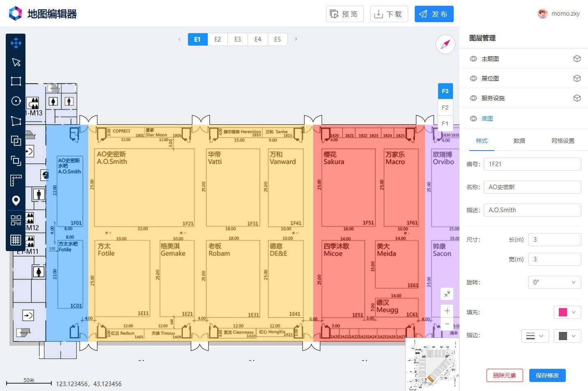This screenshot has width=588, height=391.
Task: Click the layer order stacking tool
Action: (x=16, y=160)
